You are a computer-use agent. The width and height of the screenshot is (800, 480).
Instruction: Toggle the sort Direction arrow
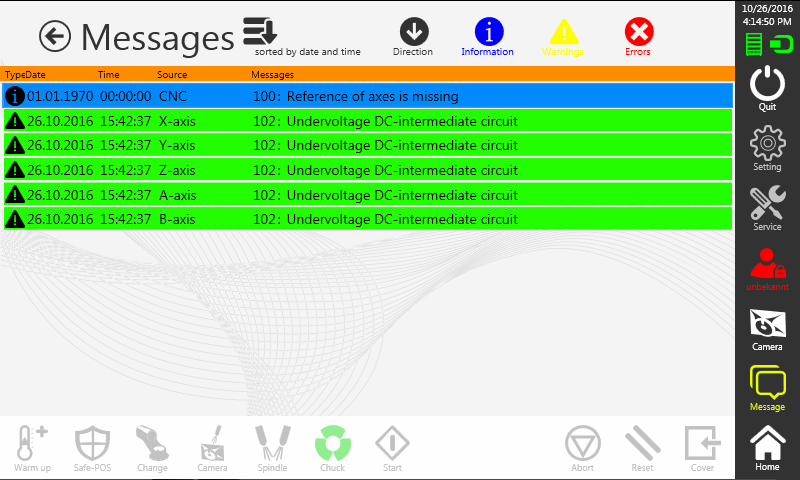(x=413, y=32)
